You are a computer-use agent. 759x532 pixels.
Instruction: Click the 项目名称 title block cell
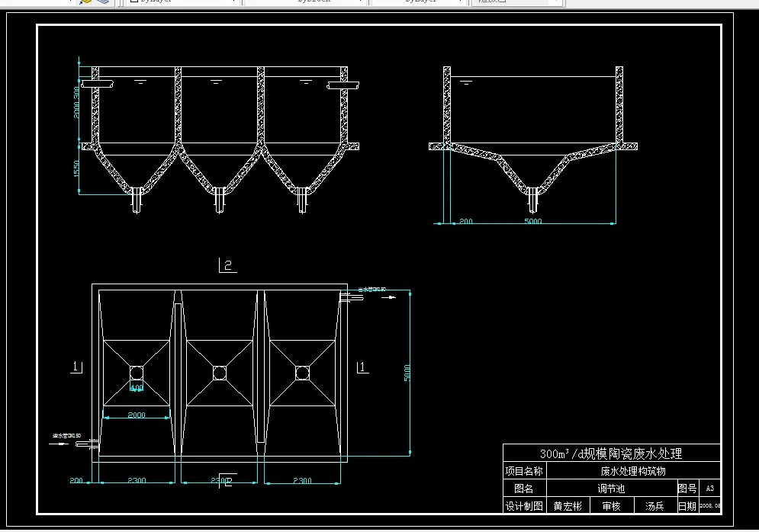[x=525, y=471]
